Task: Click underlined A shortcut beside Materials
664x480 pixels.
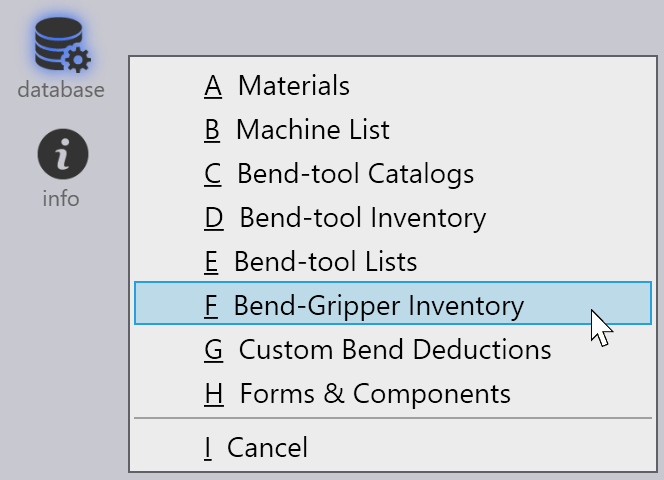Action: tap(212, 86)
